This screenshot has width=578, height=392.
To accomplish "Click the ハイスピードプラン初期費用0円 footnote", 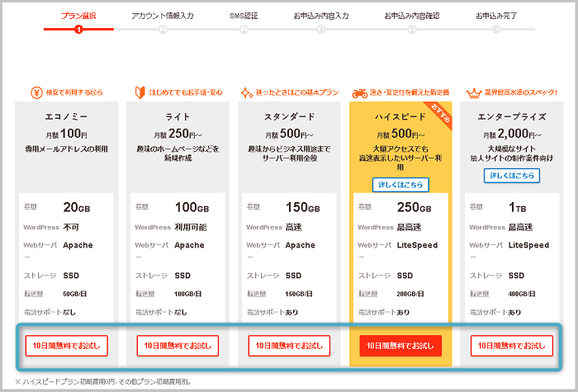I will click(103, 381).
